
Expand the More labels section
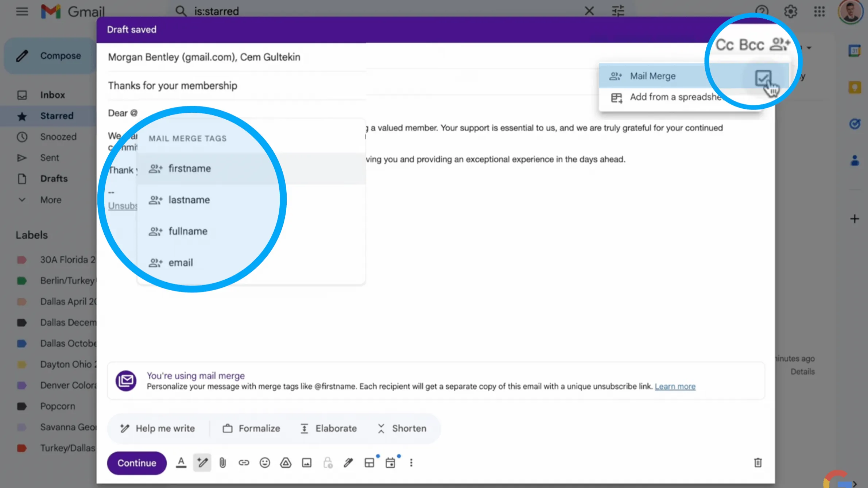pos(51,200)
